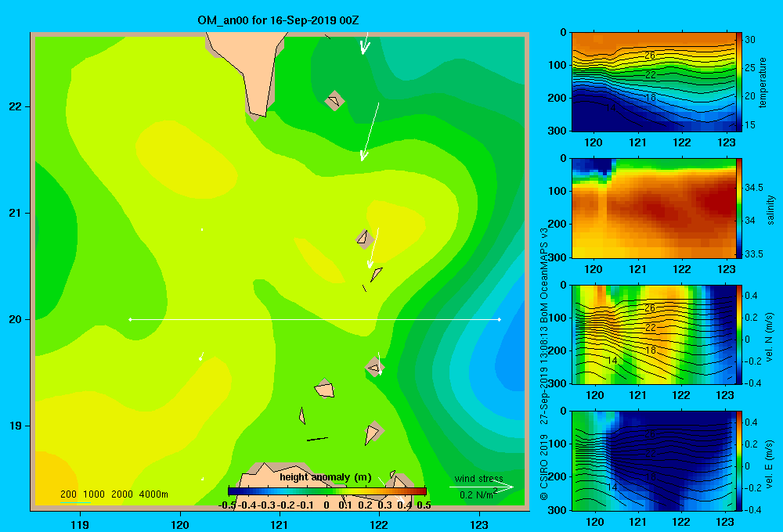
Task: Click the '-0.5' tick on height anomaly scale
Action: 227,505
